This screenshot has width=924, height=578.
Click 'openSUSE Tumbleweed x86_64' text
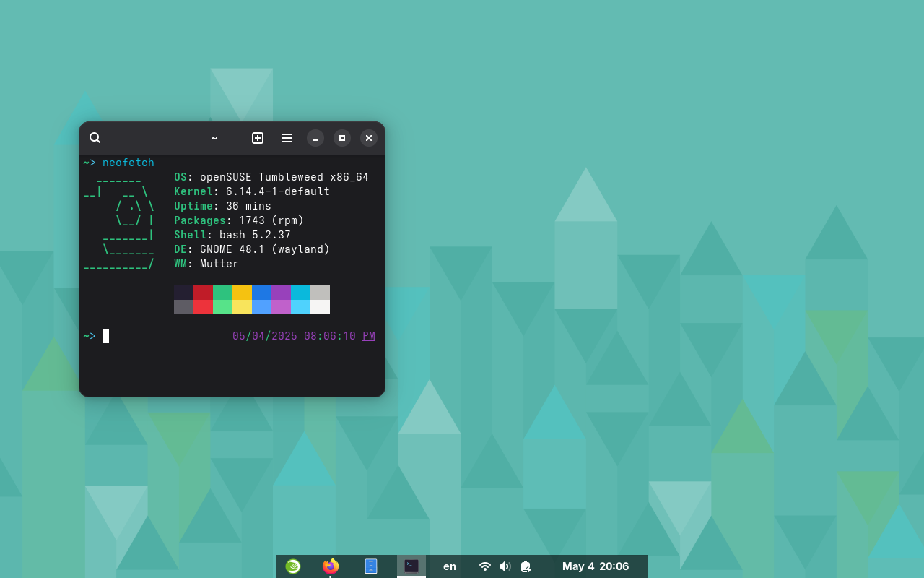pos(284,177)
